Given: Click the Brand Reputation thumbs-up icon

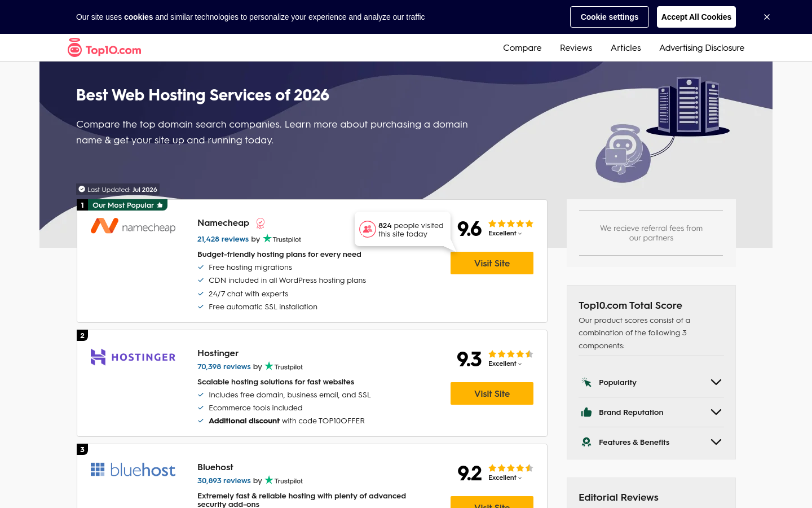Looking at the screenshot, I should [586, 412].
